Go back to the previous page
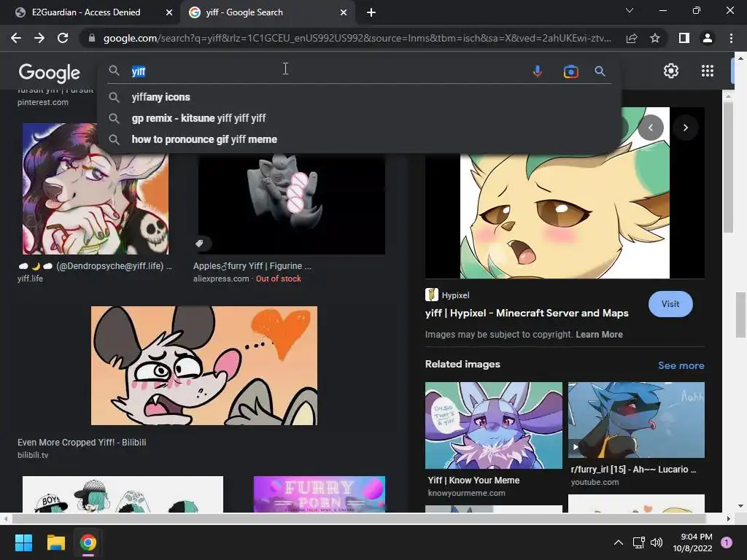The width and height of the screenshot is (747, 560). [16, 38]
